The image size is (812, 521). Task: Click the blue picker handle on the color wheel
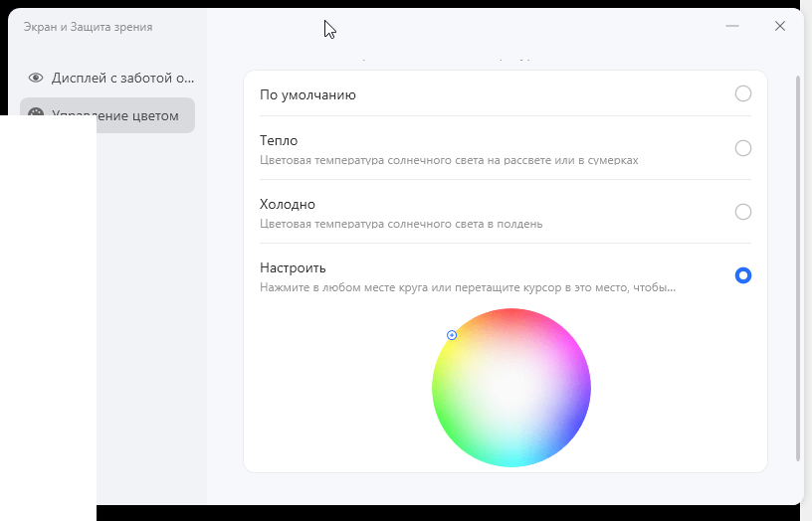click(x=452, y=335)
